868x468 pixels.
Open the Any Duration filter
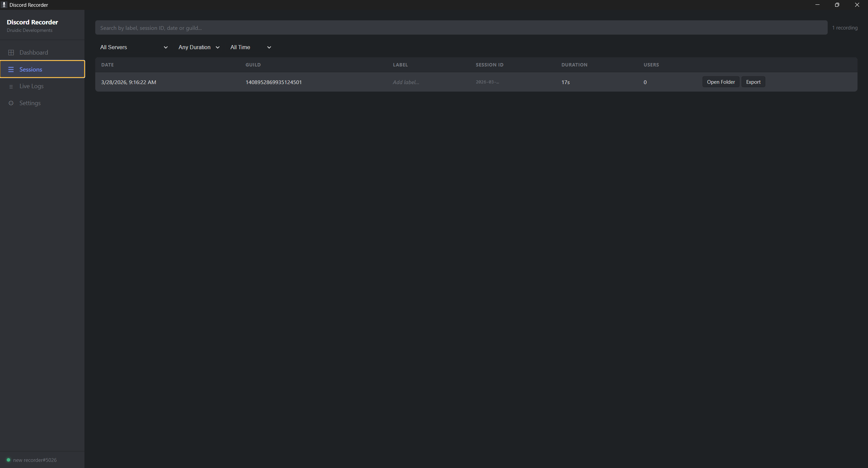[x=198, y=47]
